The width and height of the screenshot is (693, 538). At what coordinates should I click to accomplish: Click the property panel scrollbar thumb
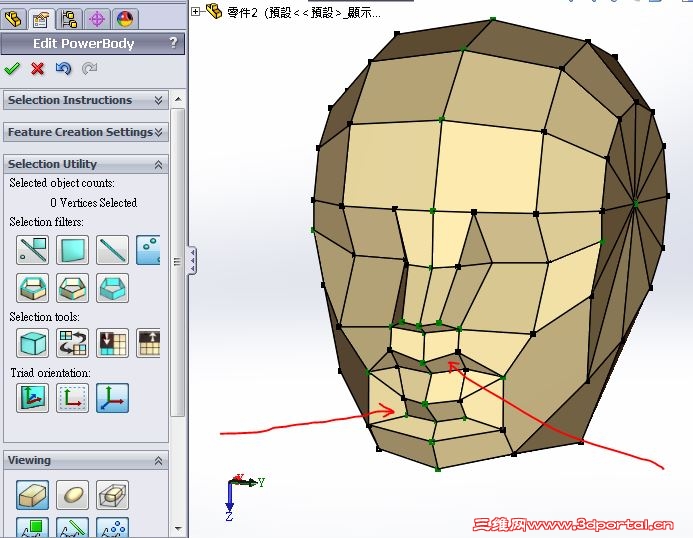pos(178,262)
